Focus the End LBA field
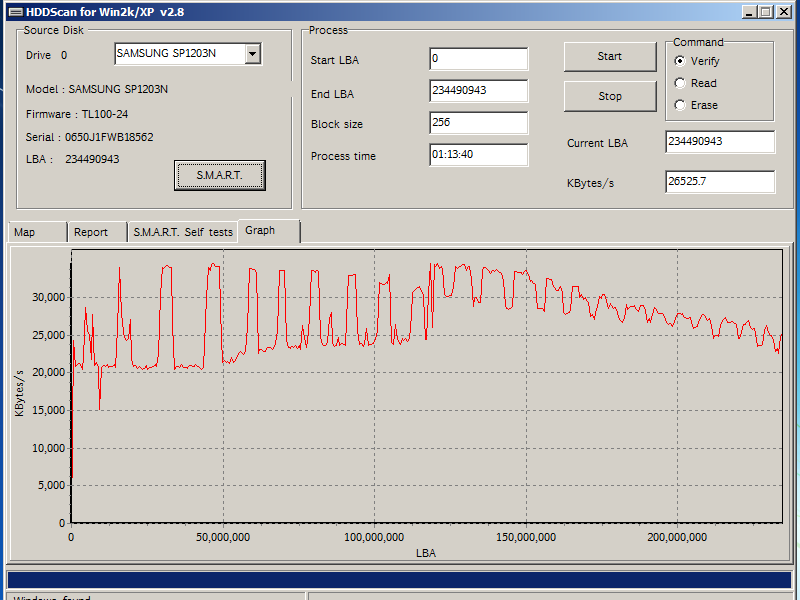Screen dimensions: 800x600 coord(478,91)
